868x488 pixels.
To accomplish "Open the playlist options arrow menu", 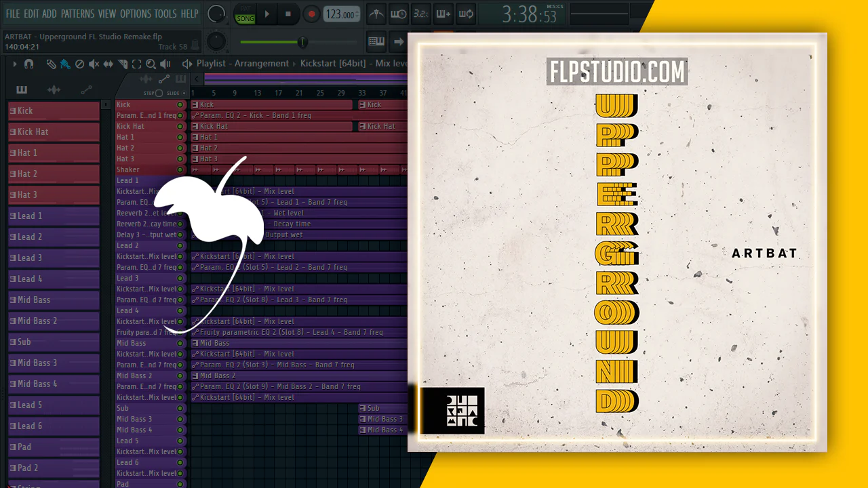I will (x=14, y=64).
